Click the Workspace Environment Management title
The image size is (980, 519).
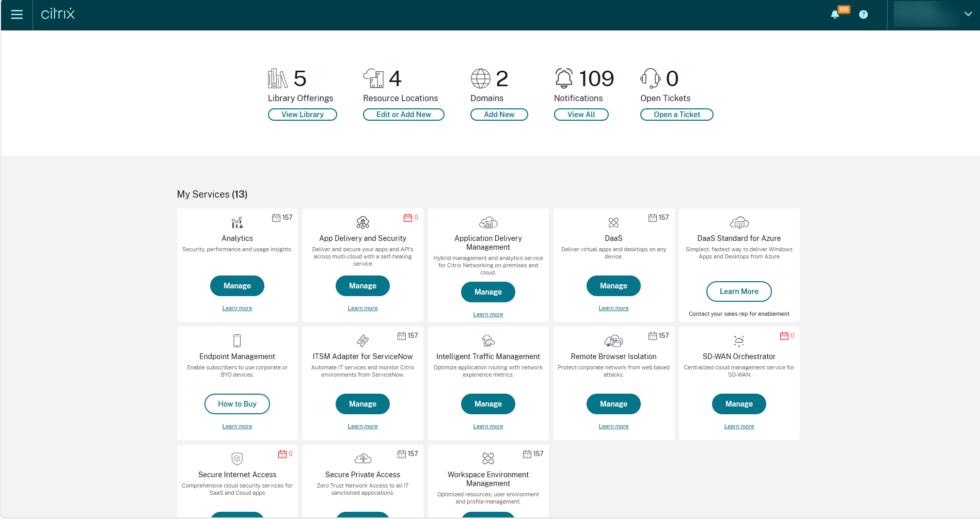[488, 479]
